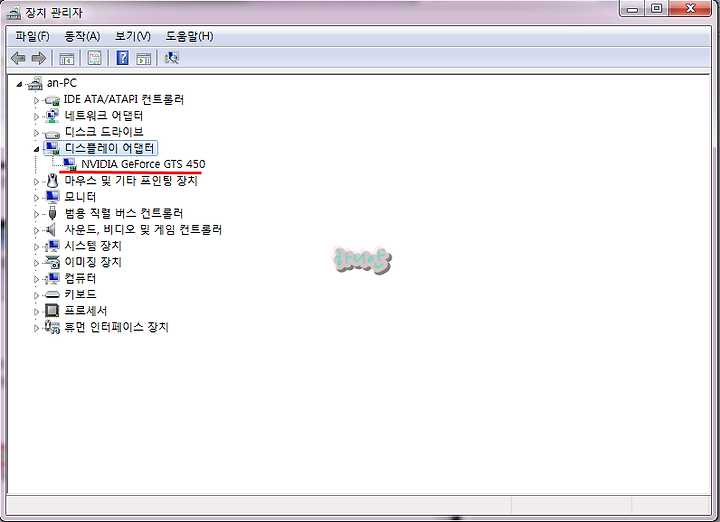
Task: Maximize the 장치 관리자 window
Action: coord(657,8)
